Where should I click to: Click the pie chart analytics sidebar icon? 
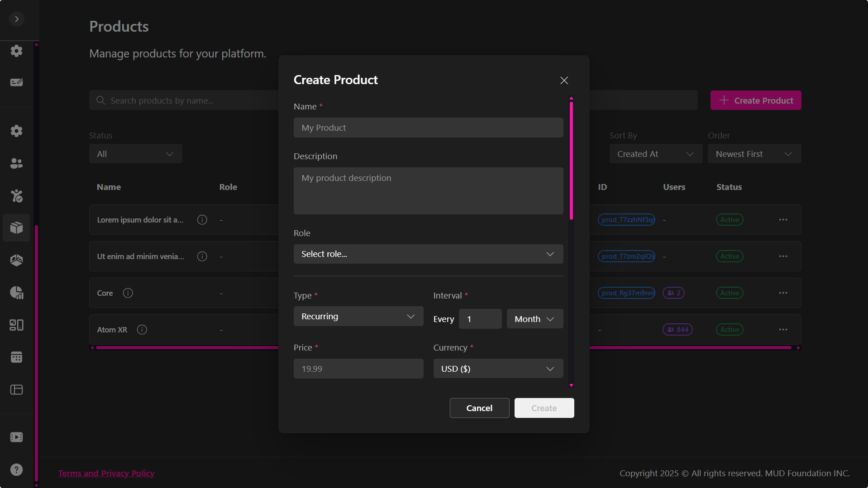[x=17, y=293]
